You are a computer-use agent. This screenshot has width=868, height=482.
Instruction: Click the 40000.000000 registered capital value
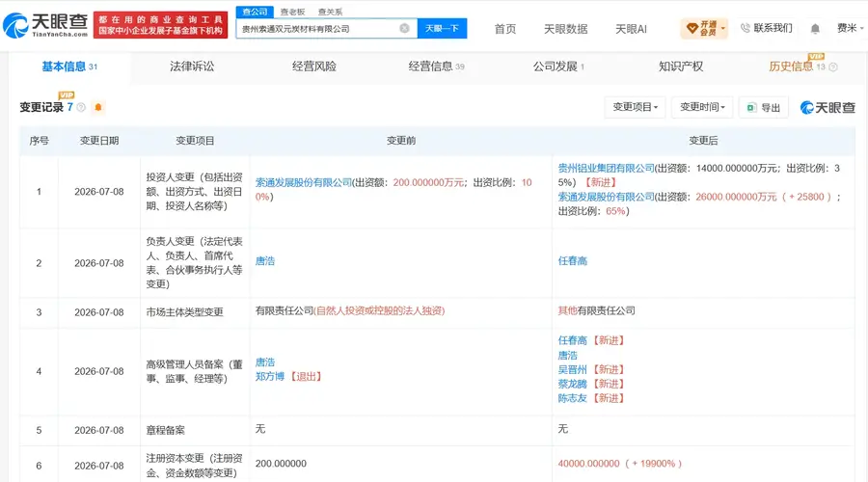[588, 464]
